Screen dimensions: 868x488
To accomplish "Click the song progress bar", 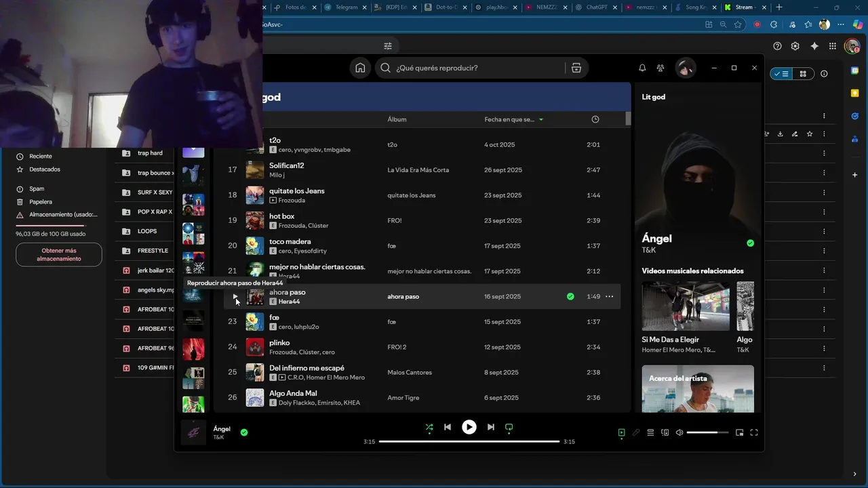I will click(469, 441).
